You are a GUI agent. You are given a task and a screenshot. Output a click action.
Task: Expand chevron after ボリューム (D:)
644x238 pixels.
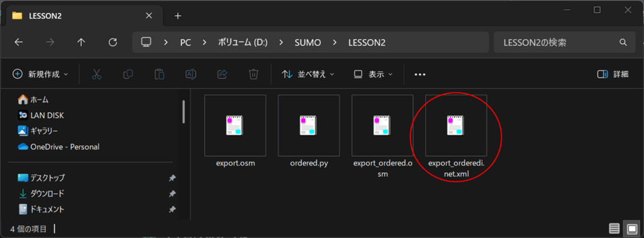[281, 42]
